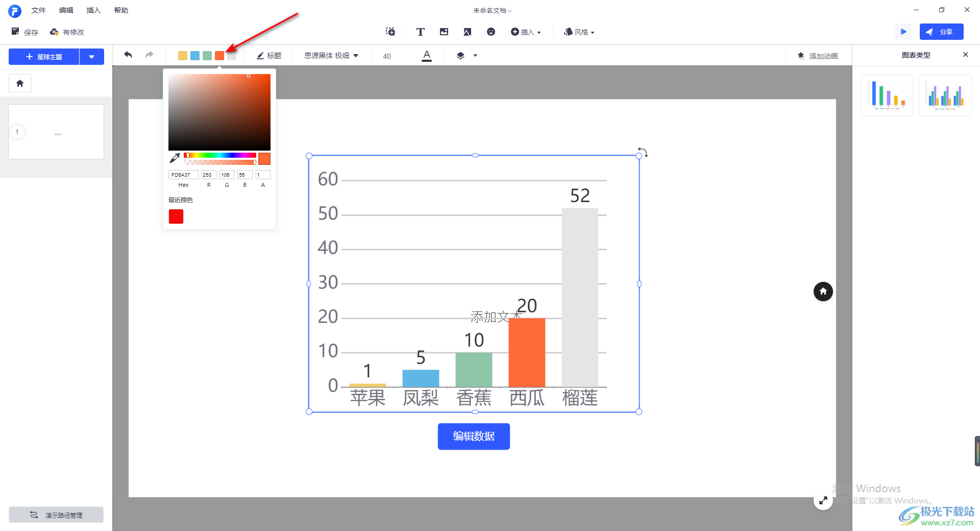Screen dimensions: 980x531
Task: Select the green series color swatch
Action: point(207,56)
